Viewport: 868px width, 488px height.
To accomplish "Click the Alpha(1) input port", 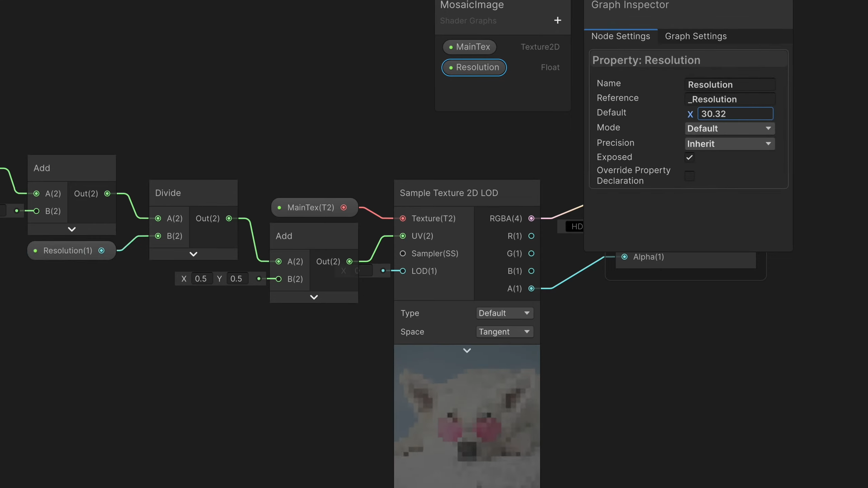I will point(624,257).
